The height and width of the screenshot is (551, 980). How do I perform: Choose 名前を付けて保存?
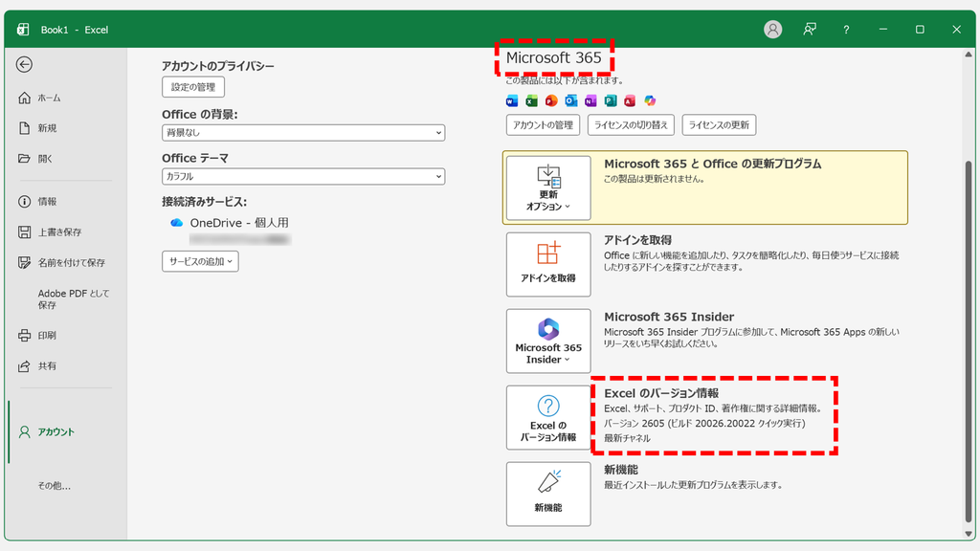(x=62, y=262)
